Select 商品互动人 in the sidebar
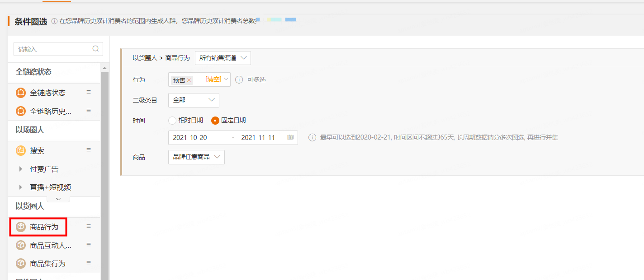Image resolution: width=644 pixels, height=280 pixels. point(50,245)
